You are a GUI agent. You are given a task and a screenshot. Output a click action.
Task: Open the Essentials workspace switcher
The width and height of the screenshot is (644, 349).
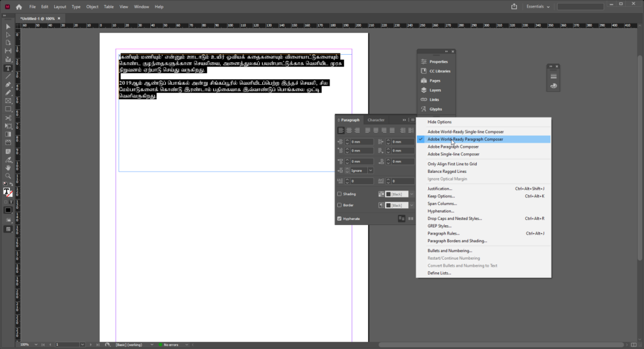[x=538, y=6]
